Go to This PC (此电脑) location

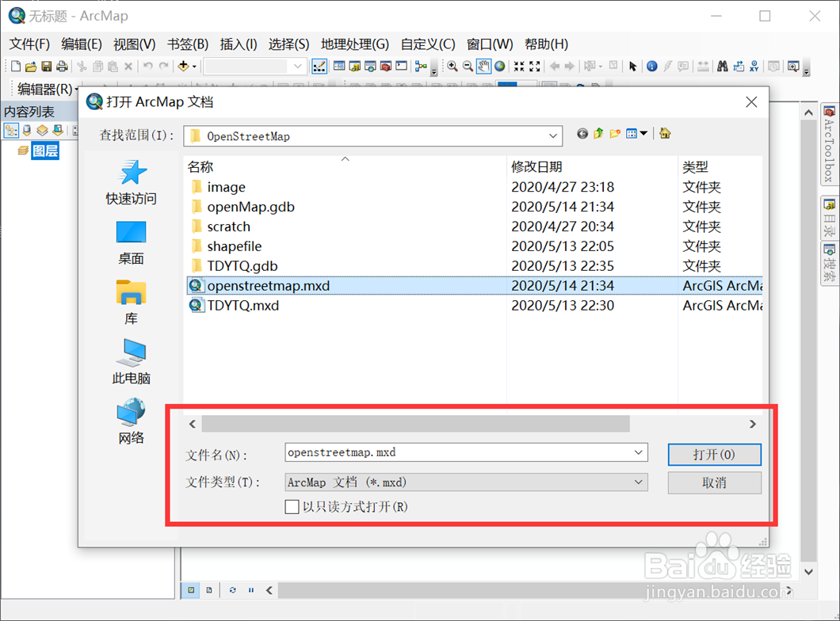coord(132,363)
